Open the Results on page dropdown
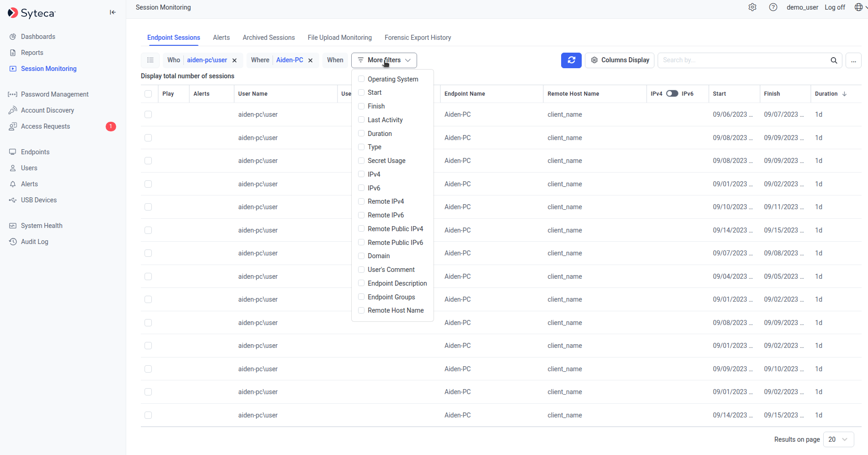Viewport: 868px width, 455px height. (838, 439)
